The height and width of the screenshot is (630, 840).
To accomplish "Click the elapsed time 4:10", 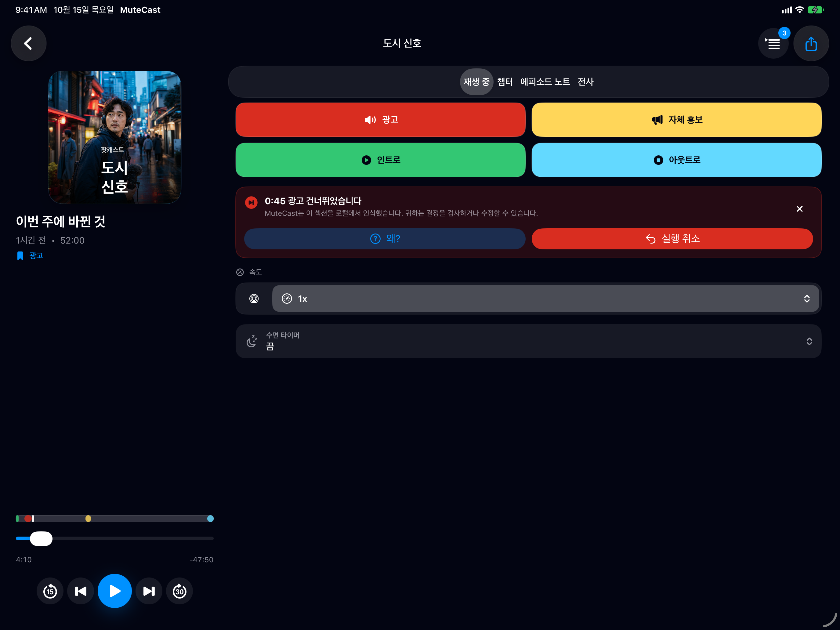I will point(24,560).
